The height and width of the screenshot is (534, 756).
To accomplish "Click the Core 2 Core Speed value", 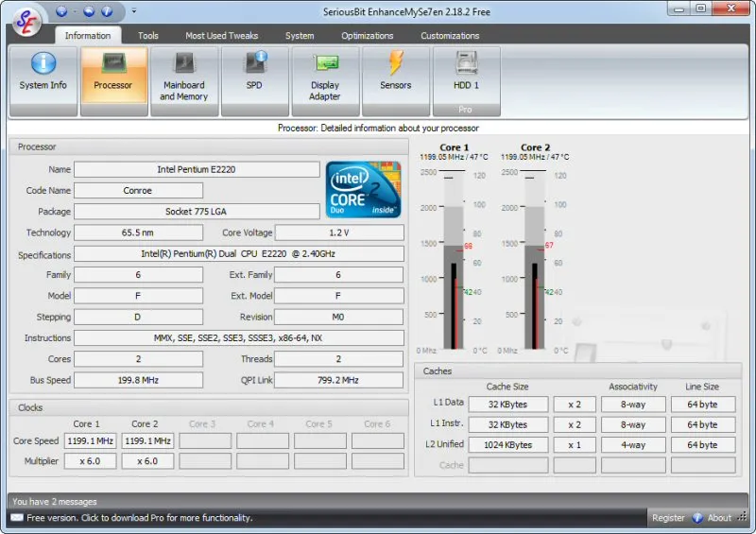I will tap(147, 440).
